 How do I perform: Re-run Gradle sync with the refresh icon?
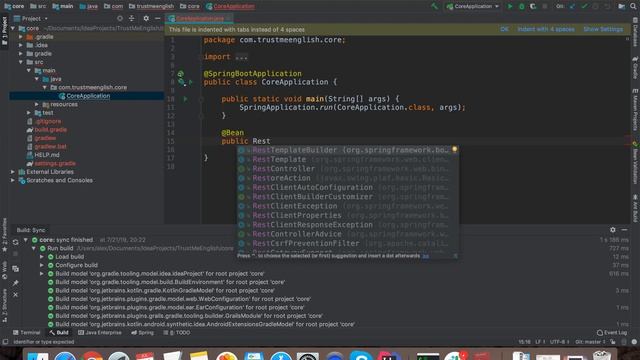16,242
